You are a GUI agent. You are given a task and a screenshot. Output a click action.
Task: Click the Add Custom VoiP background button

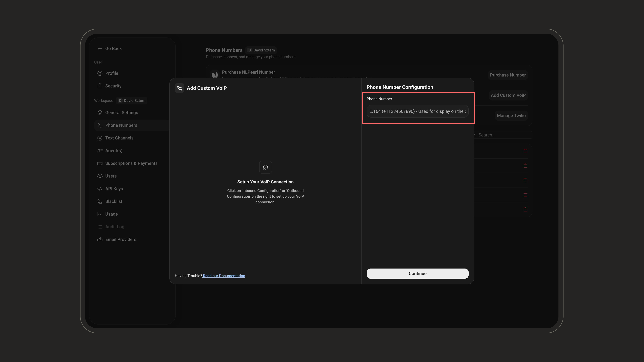coord(508,95)
